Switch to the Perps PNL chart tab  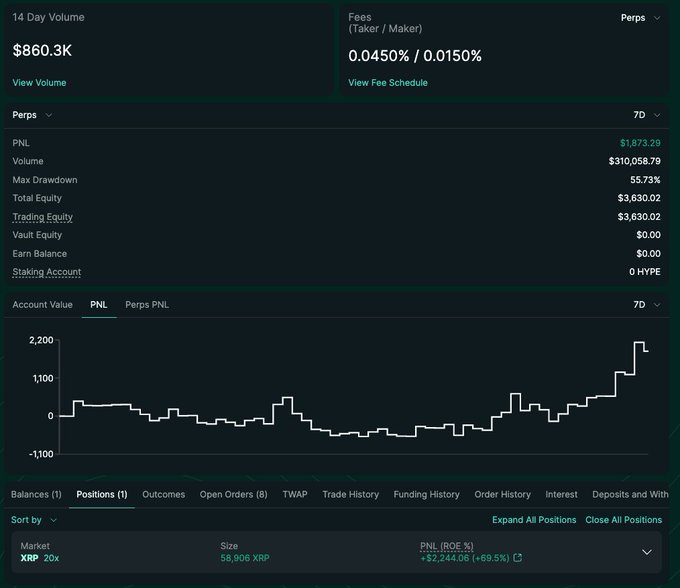pyautogui.click(x=147, y=305)
